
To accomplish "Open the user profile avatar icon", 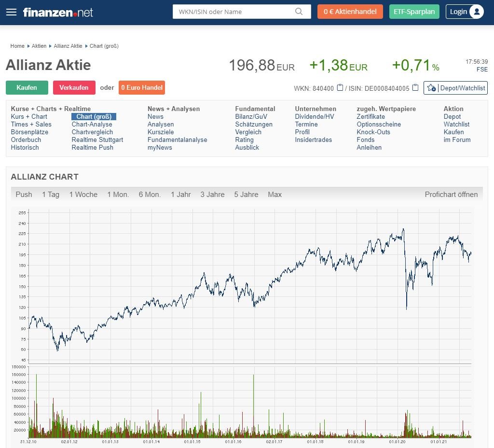I will pyautogui.click(x=477, y=12).
